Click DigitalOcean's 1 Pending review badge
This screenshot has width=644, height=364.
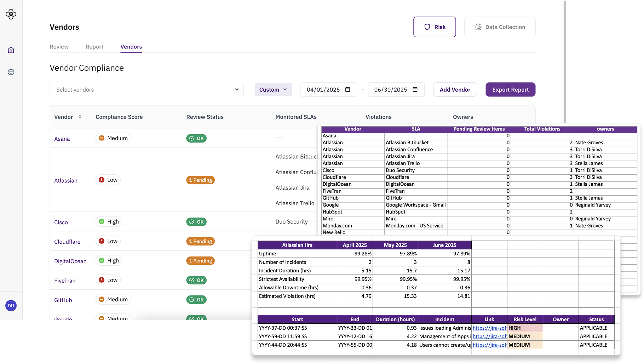pos(201,261)
